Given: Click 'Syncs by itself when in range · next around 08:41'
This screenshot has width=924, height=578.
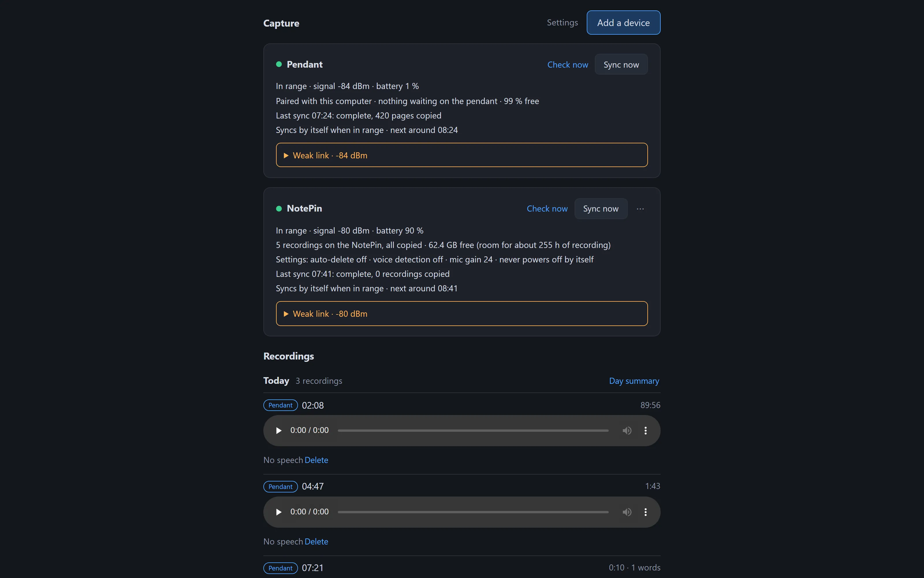Looking at the screenshot, I should point(366,288).
